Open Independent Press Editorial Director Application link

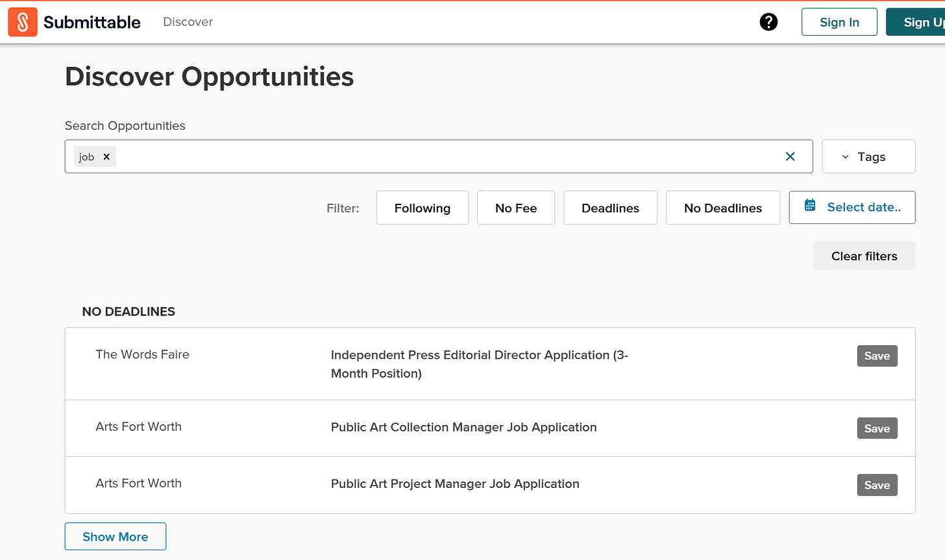coord(479,364)
